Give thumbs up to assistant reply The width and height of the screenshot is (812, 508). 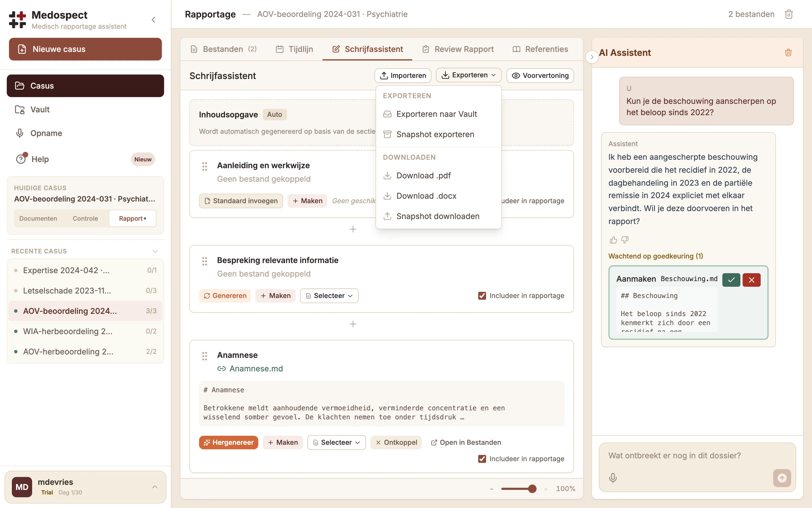click(613, 240)
